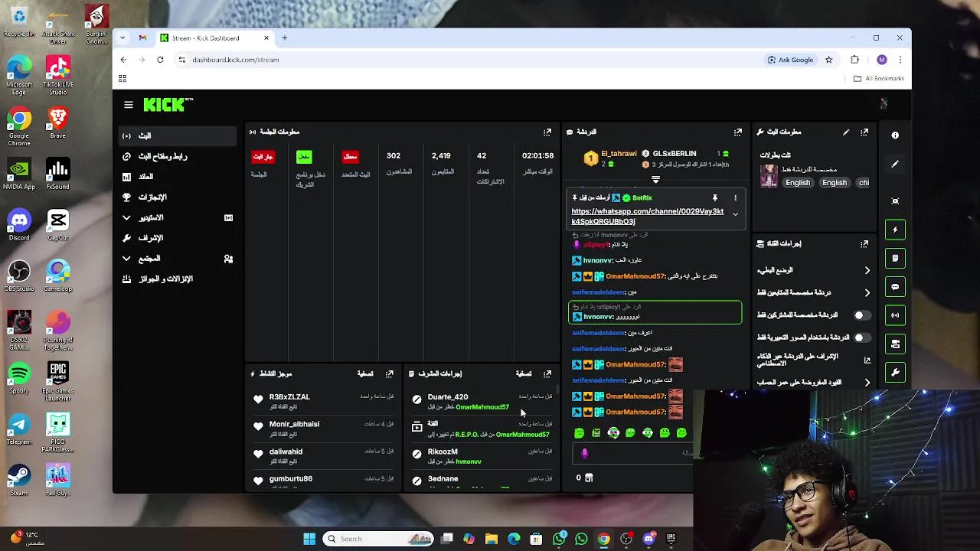Expand الاستديو sidebar section

(127, 218)
